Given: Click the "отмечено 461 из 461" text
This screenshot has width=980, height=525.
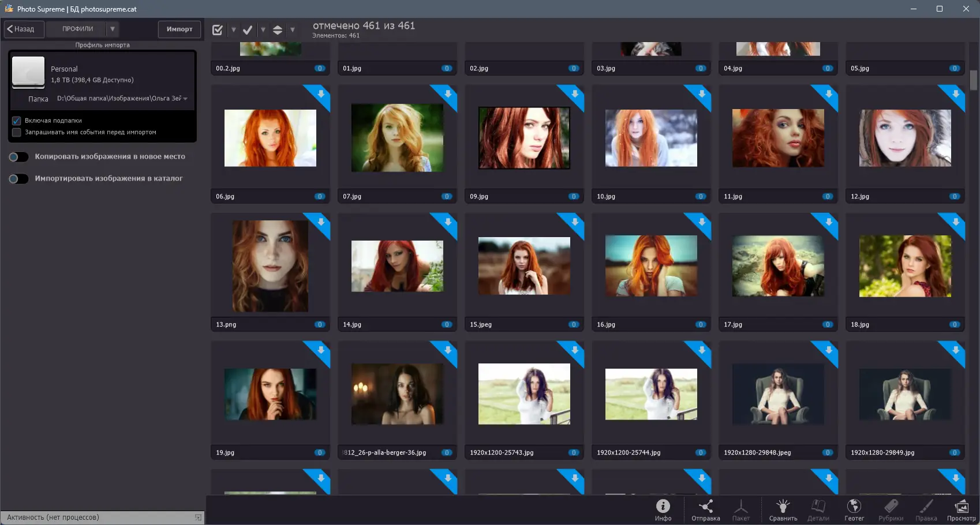Looking at the screenshot, I should 364,25.
